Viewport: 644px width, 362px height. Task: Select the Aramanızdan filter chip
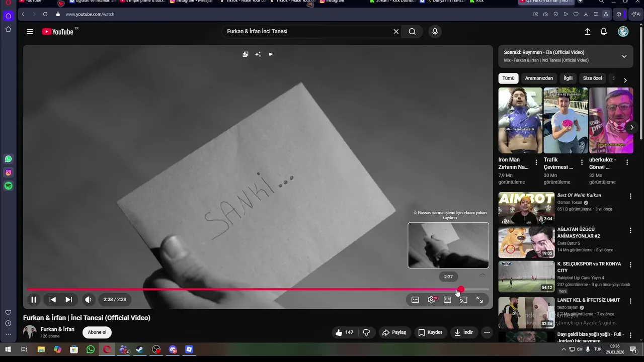click(x=539, y=78)
